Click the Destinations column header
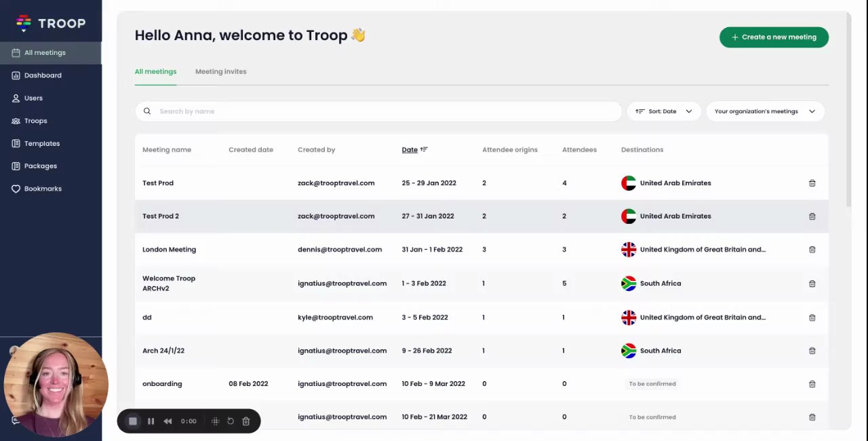 pos(642,150)
